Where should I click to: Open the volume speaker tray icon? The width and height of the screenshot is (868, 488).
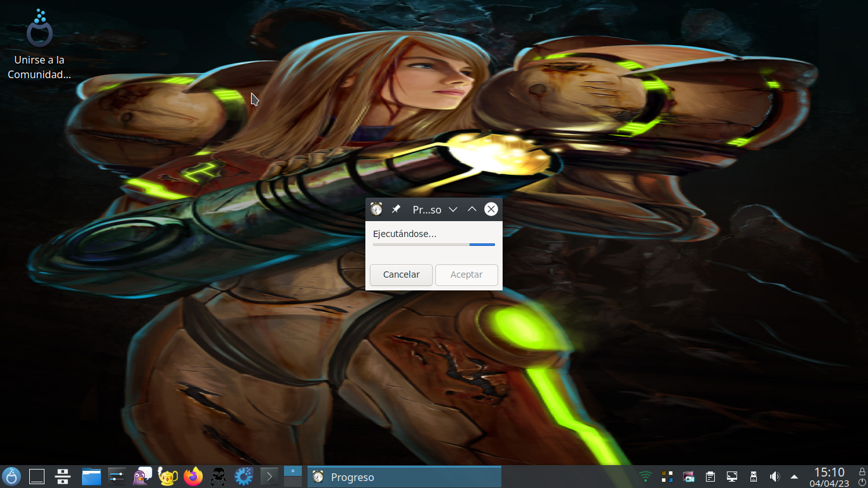[x=775, y=477]
